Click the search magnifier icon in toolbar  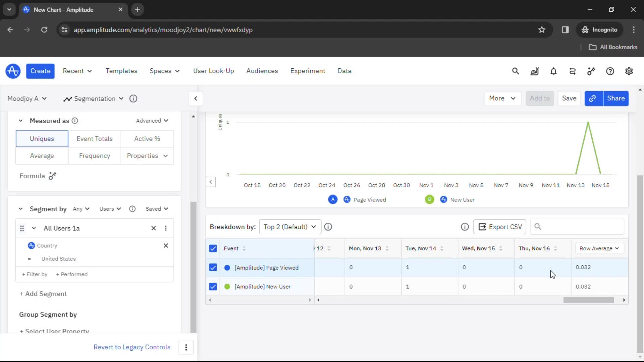tap(516, 71)
